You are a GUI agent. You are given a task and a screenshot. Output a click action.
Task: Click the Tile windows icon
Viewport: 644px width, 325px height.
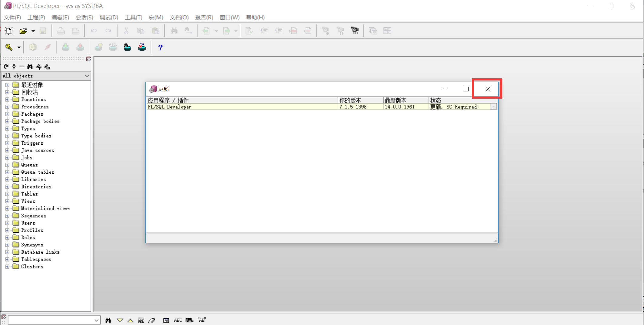pyautogui.click(x=387, y=31)
